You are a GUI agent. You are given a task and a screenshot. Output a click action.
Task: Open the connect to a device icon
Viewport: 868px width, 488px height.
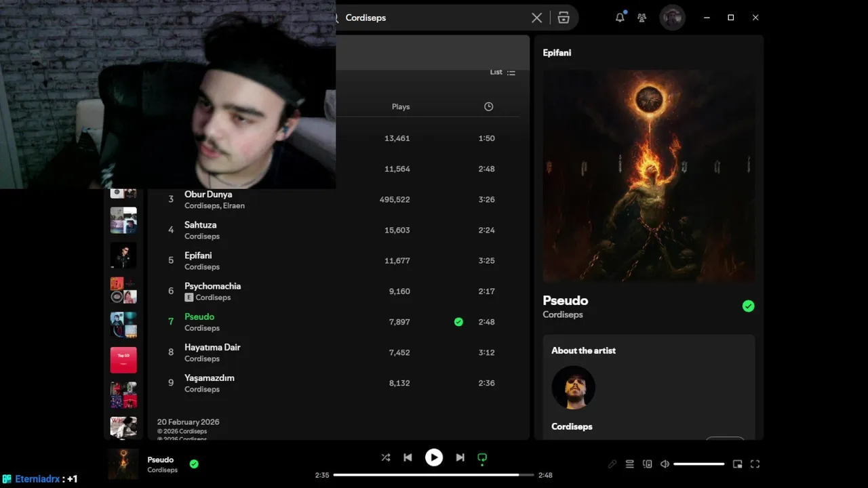coord(648,464)
